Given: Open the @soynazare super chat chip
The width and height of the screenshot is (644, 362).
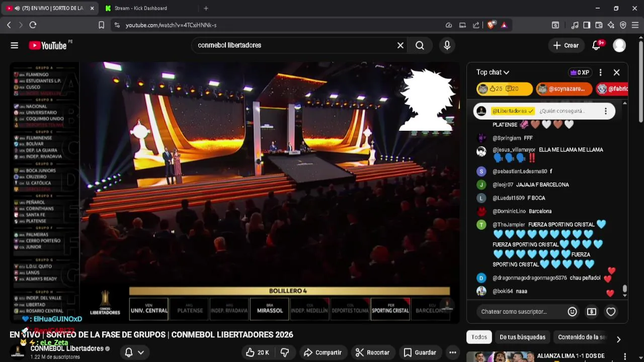Looking at the screenshot, I should click(565, 89).
